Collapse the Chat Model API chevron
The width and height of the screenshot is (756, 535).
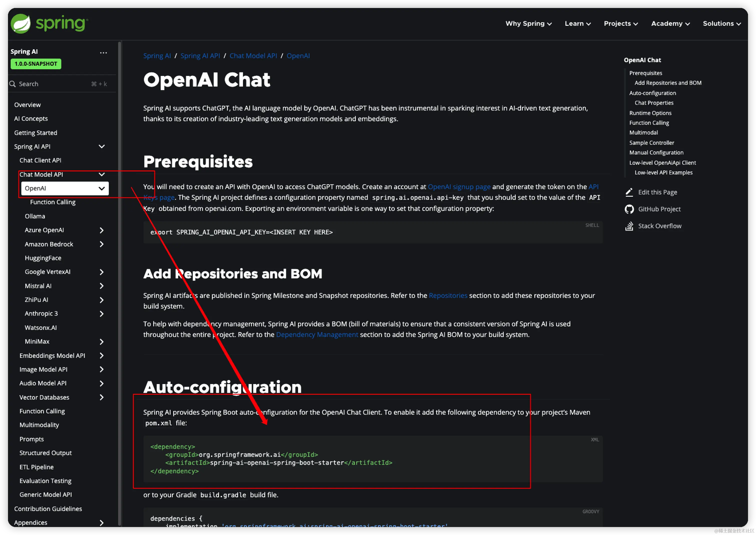pyautogui.click(x=102, y=174)
